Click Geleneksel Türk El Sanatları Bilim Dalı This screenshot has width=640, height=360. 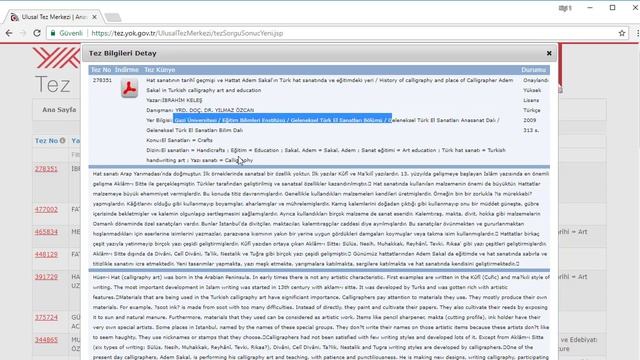coord(195,130)
